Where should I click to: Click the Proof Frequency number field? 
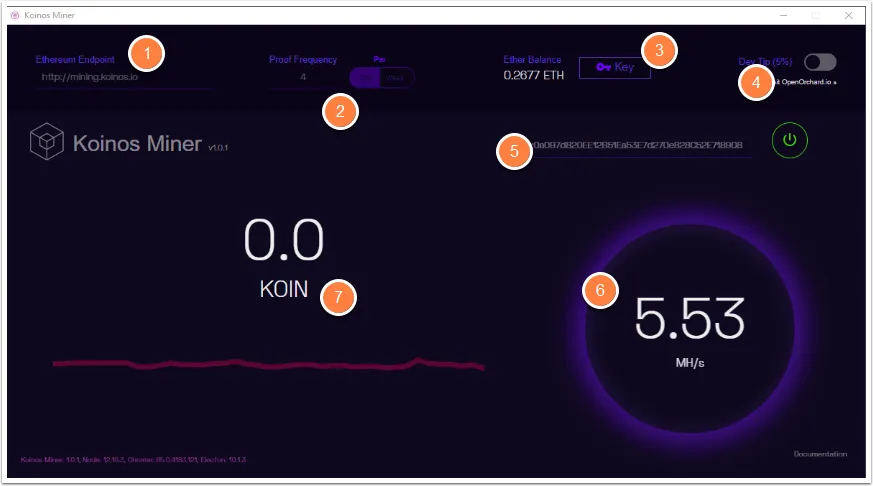click(305, 77)
